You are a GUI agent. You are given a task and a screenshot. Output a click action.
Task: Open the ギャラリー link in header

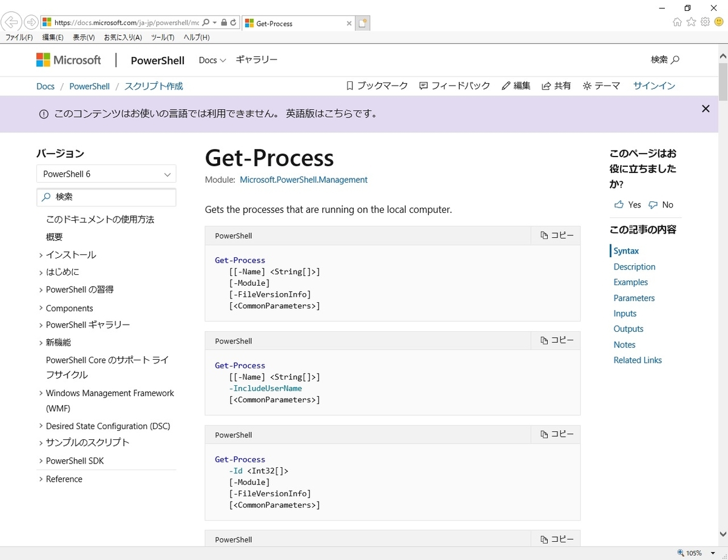(x=257, y=59)
